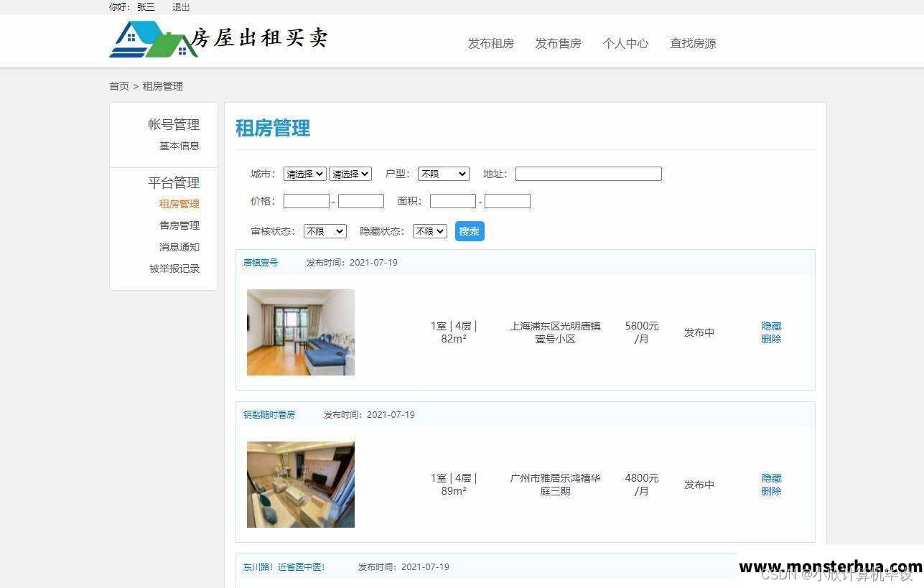Open 被举报记录 in sidebar
The width and height of the screenshot is (924, 588).
[x=174, y=269]
